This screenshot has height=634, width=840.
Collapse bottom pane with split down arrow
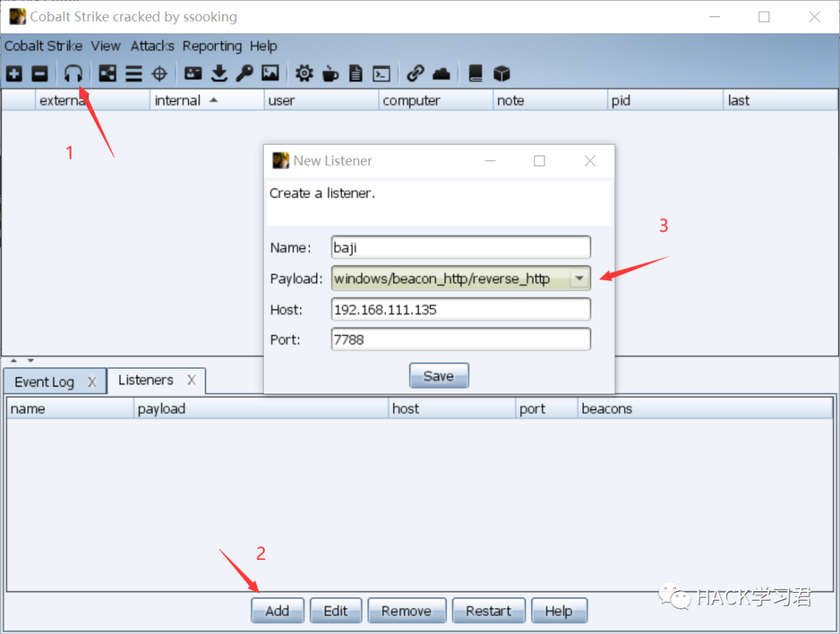pyautogui.click(x=30, y=361)
